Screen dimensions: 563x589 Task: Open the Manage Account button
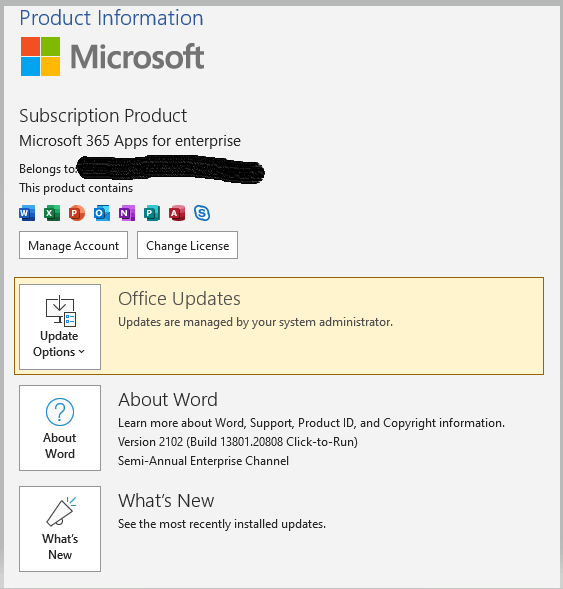(74, 245)
